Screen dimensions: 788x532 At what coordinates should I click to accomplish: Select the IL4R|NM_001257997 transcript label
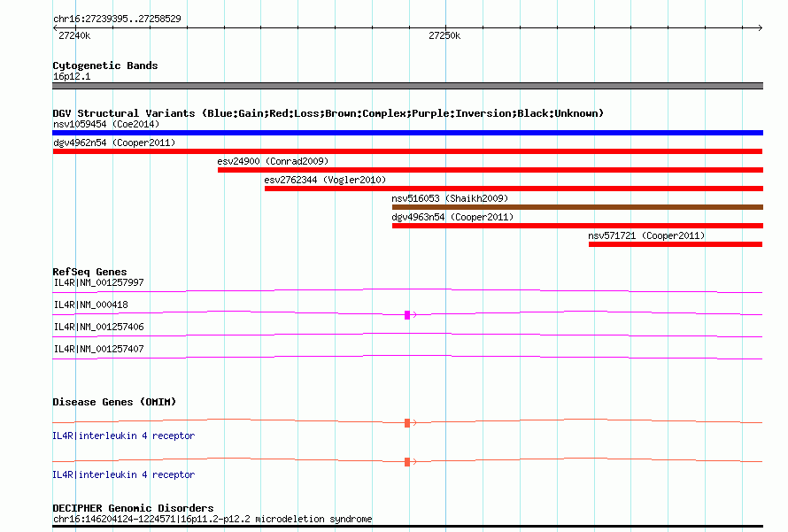pyautogui.click(x=98, y=282)
